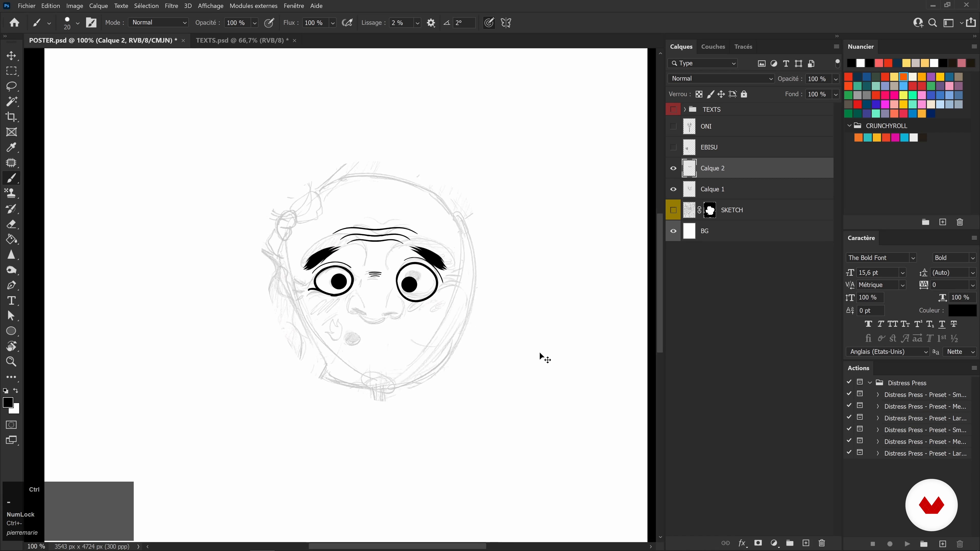This screenshot has height=551, width=980.
Task: Open the layer Type filter dropdown
Action: (x=702, y=63)
